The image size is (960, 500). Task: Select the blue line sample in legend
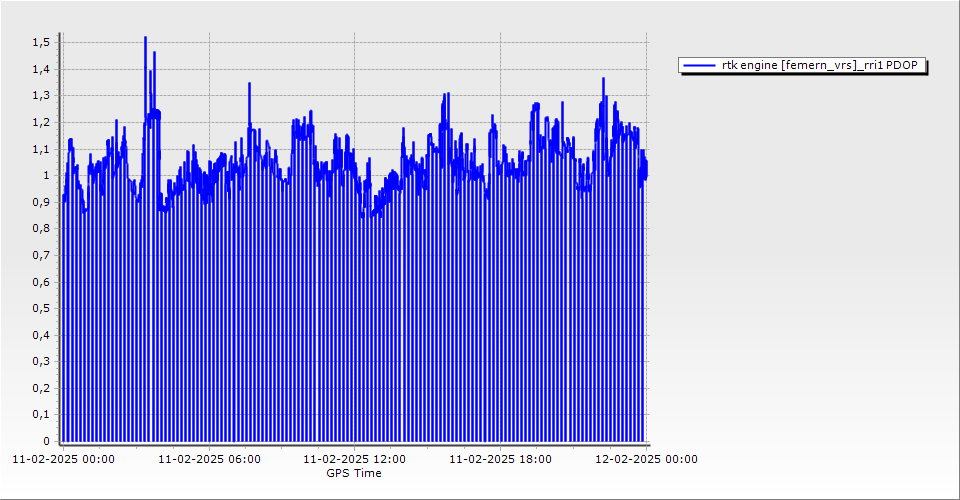pos(700,65)
